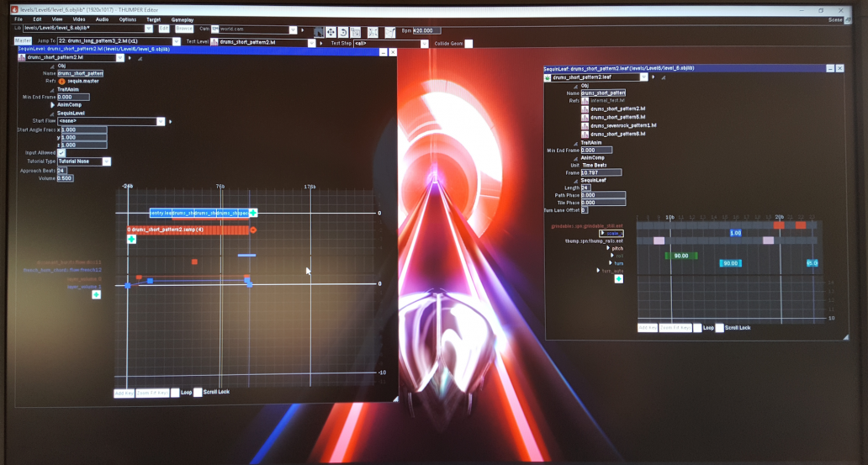Screen dimensions: 868x465
Task: Open the Audio menu
Action: (102, 18)
